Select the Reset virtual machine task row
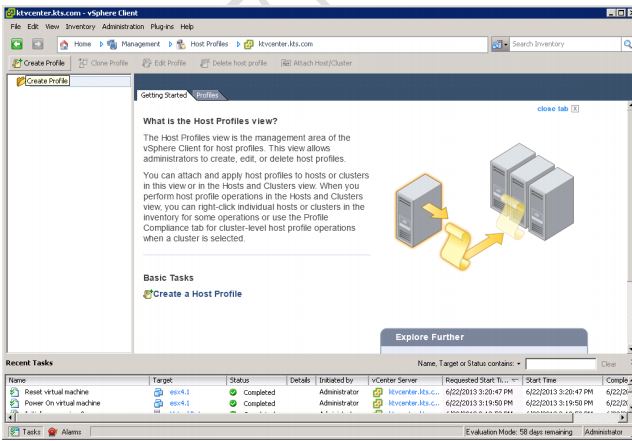This screenshot has height=441, width=632. point(318,392)
